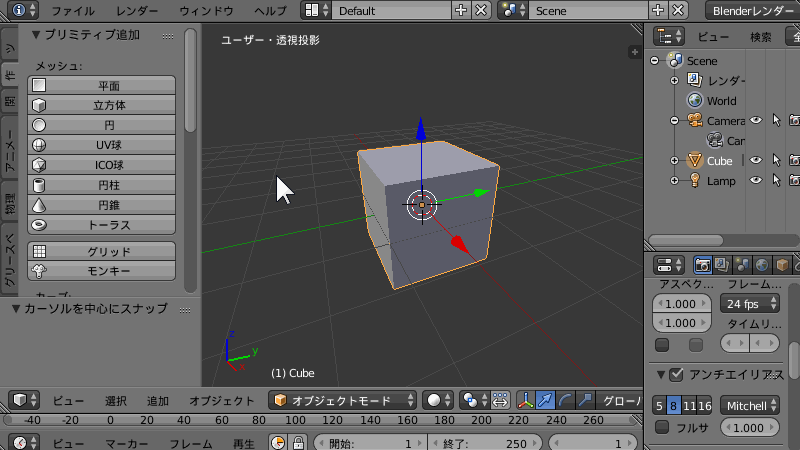Viewport: 800px width, 450px height.
Task: Hide the Cube with its eye icon
Action: coord(756,161)
